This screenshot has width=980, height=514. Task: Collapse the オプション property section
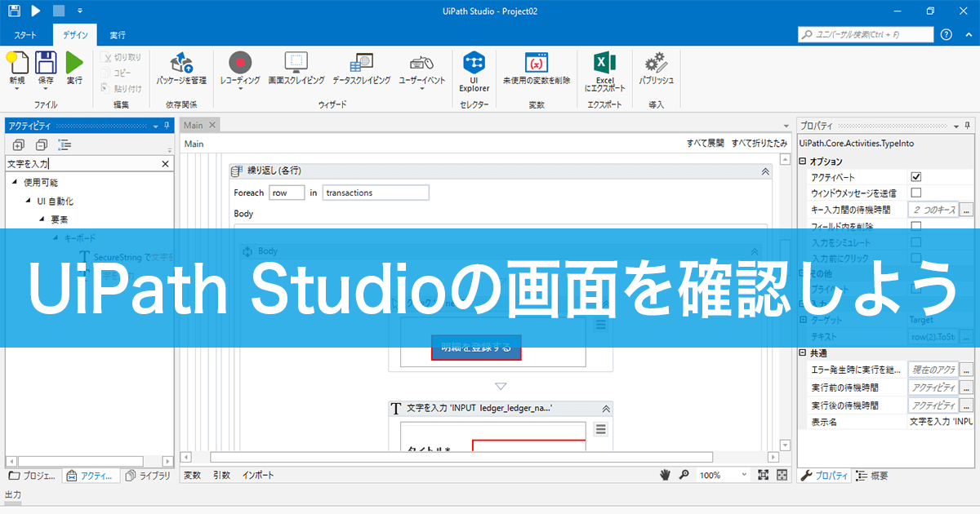pos(803,162)
